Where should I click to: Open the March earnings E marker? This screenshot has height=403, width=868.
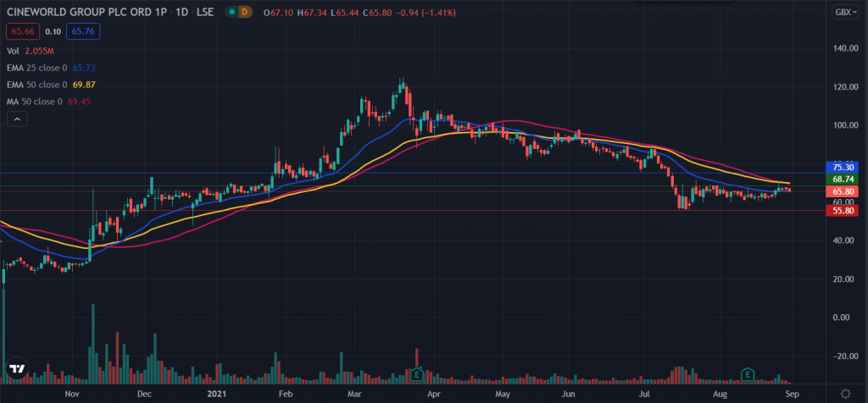click(417, 375)
